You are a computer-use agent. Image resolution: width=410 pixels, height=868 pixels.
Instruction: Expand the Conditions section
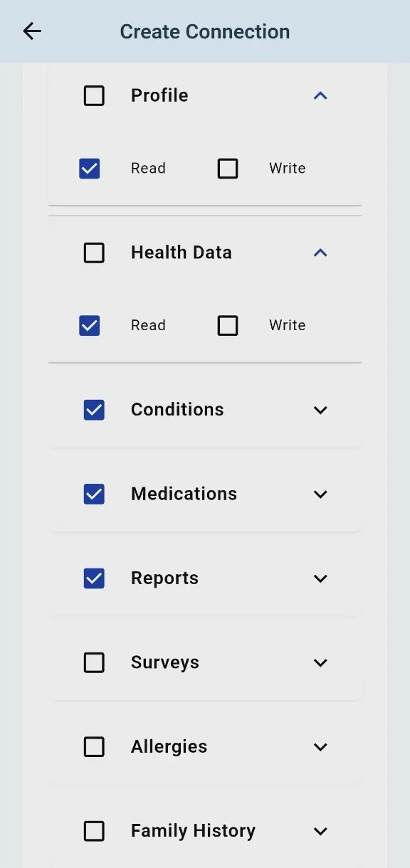pos(320,410)
